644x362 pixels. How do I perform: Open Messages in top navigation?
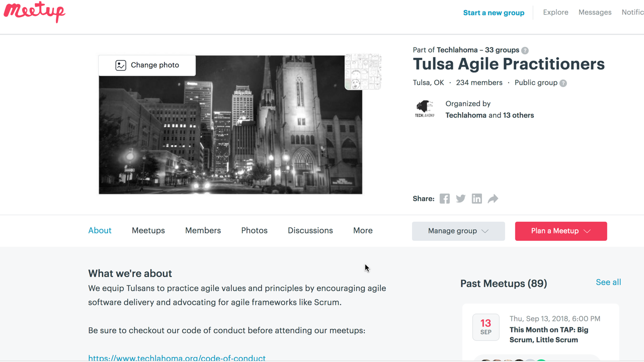point(595,12)
